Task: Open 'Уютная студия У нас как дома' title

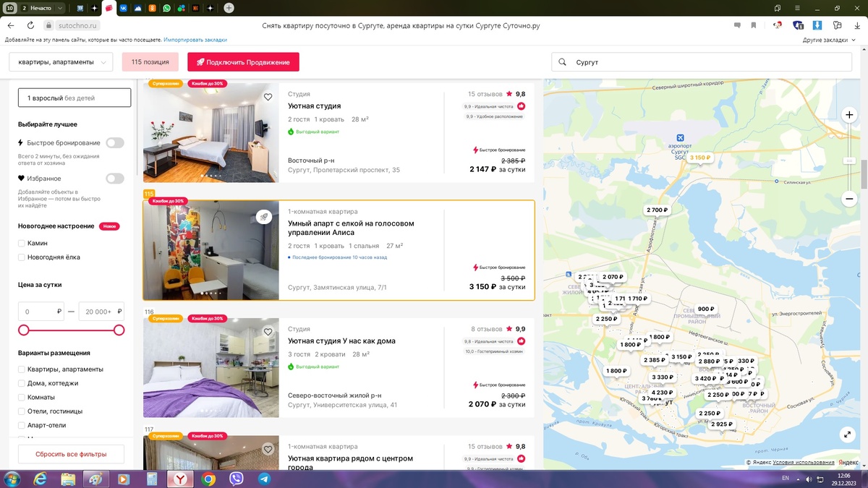Action: click(x=341, y=341)
